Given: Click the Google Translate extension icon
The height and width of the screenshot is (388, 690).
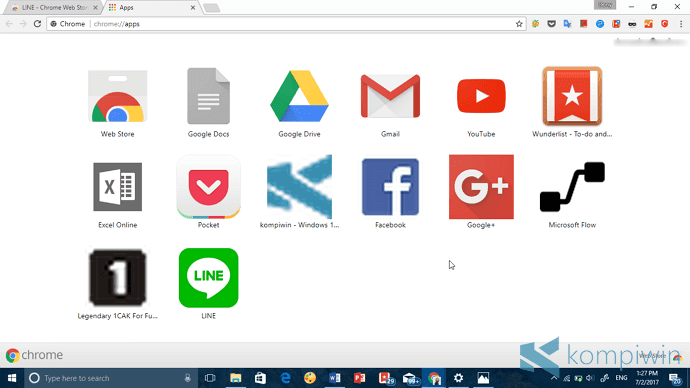Looking at the screenshot, I should [x=567, y=24].
